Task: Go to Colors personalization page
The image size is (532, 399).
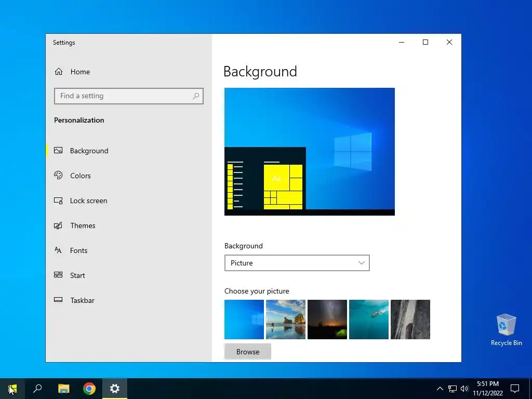Action: click(x=81, y=176)
